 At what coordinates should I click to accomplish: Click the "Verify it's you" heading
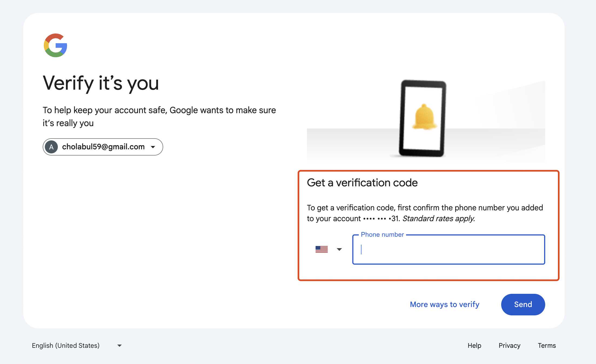coord(101,83)
